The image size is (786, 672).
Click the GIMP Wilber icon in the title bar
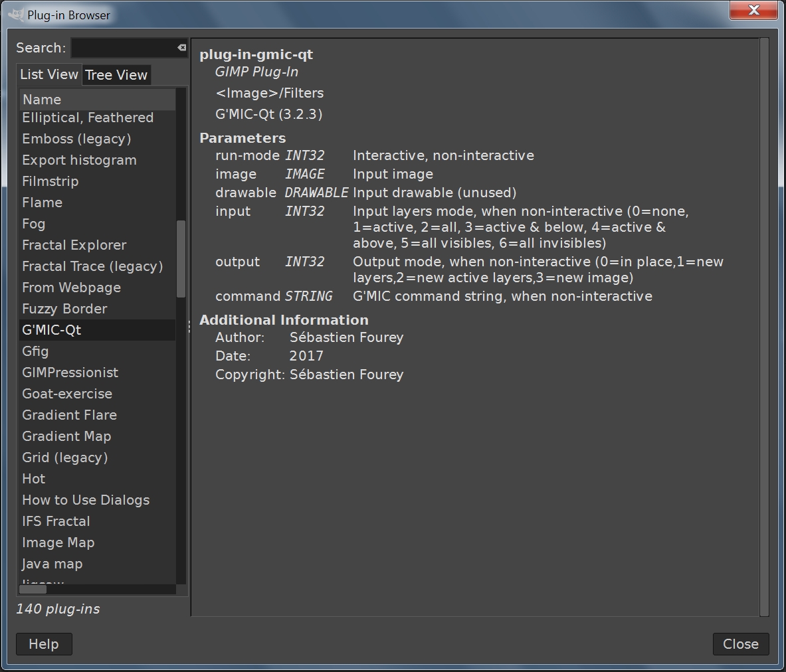coord(15,15)
